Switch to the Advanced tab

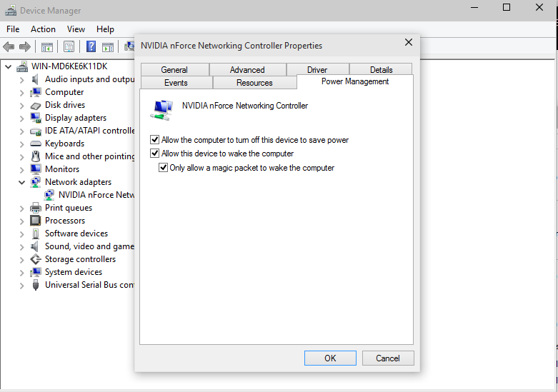click(247, 70)
